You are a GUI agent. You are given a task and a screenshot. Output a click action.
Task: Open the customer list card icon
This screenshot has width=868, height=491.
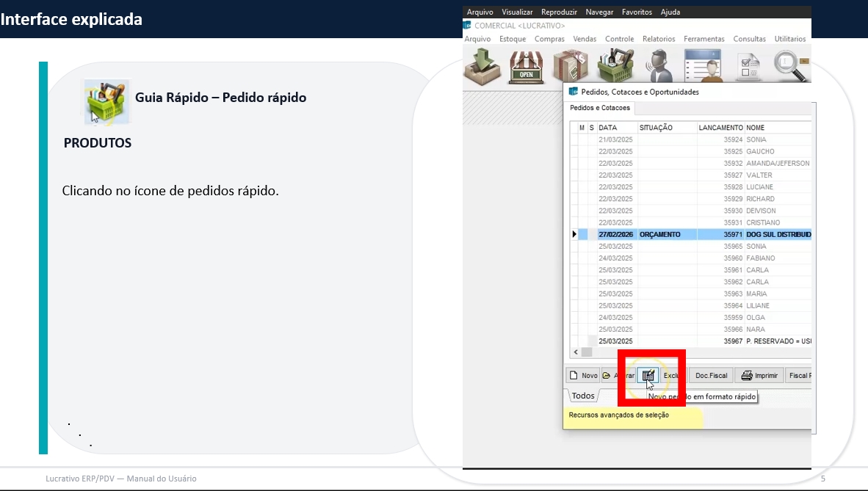click(x=704, y=65)
